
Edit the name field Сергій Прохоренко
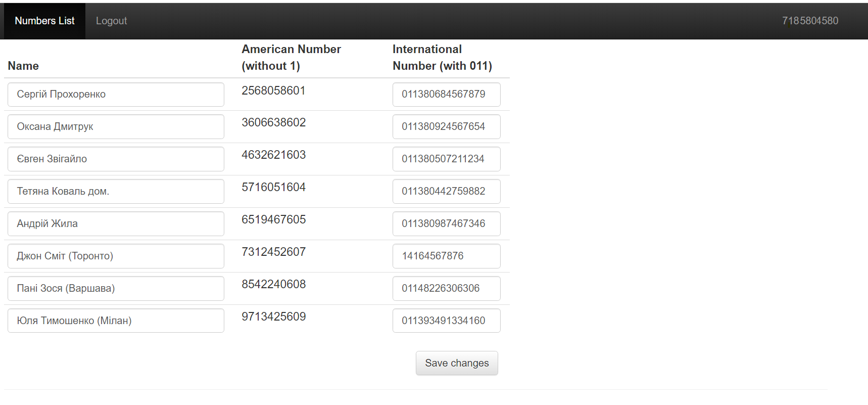[116, 95]
